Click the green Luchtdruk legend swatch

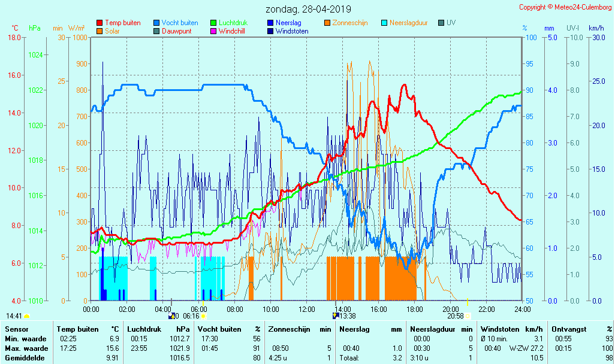click(213, 23)
